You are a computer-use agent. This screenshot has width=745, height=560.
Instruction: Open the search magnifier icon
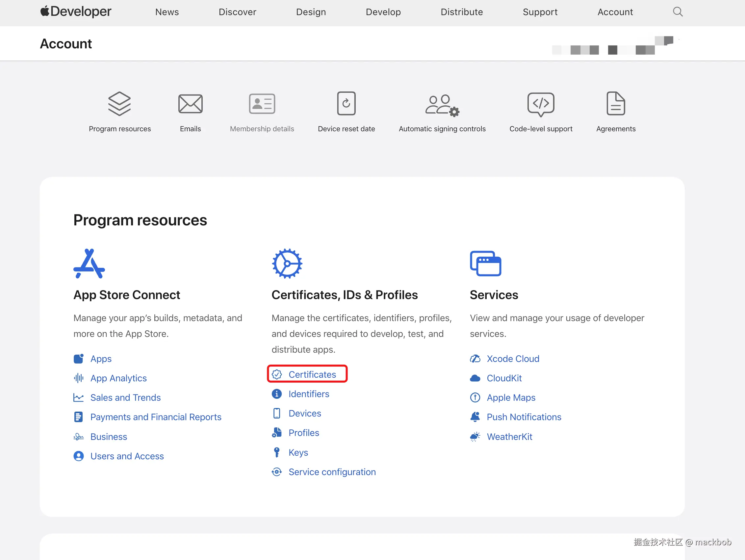coord(678,12)
